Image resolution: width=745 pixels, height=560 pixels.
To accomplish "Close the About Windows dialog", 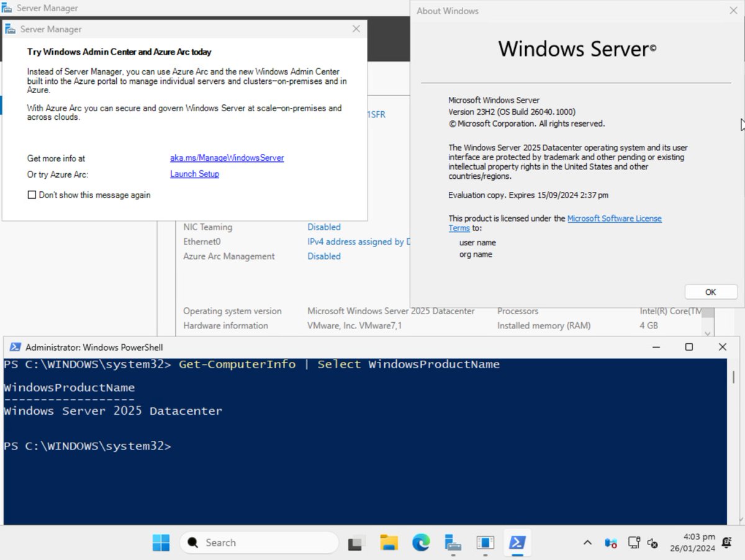I will 734,11.
